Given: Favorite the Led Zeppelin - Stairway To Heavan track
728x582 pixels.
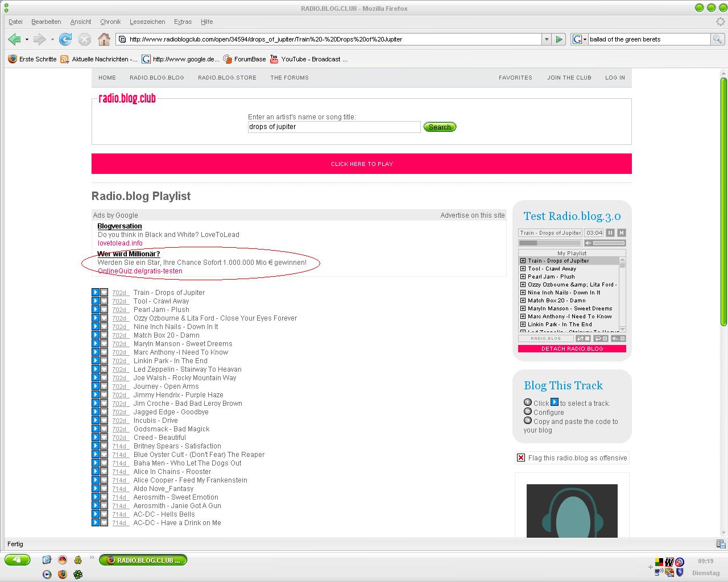Looking at the screenshot, I should [104, 369].
